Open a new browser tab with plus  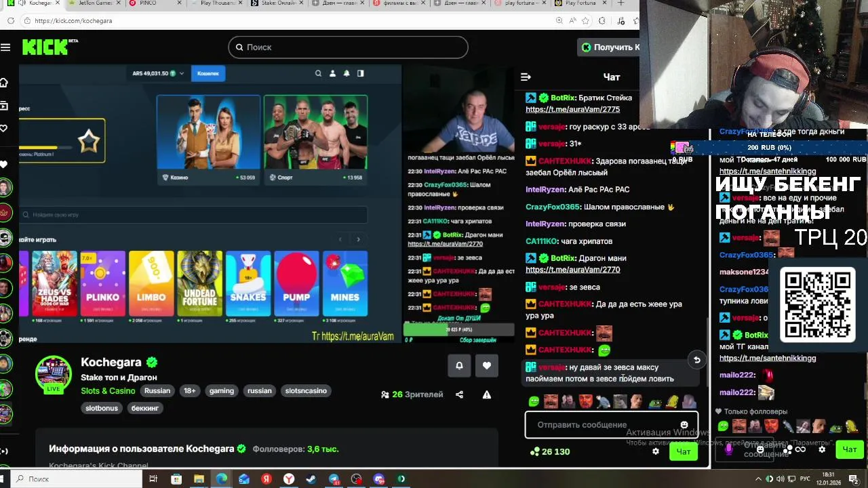[620, 3]
